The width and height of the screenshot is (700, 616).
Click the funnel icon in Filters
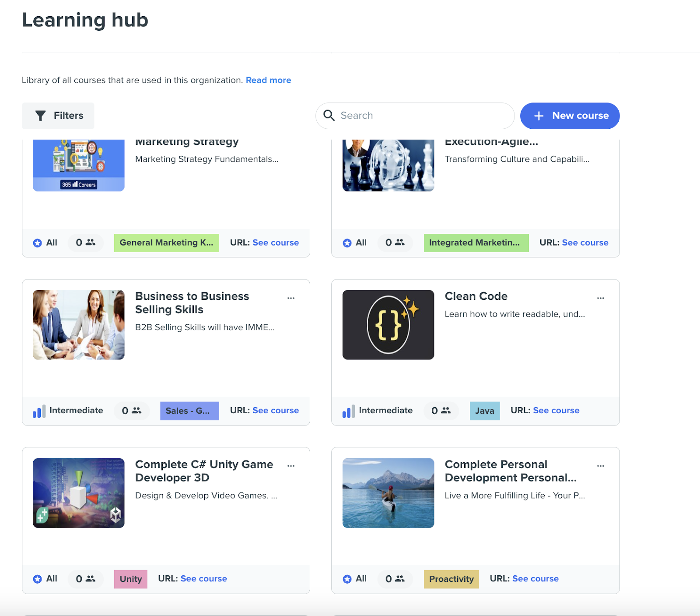[40, 116]
